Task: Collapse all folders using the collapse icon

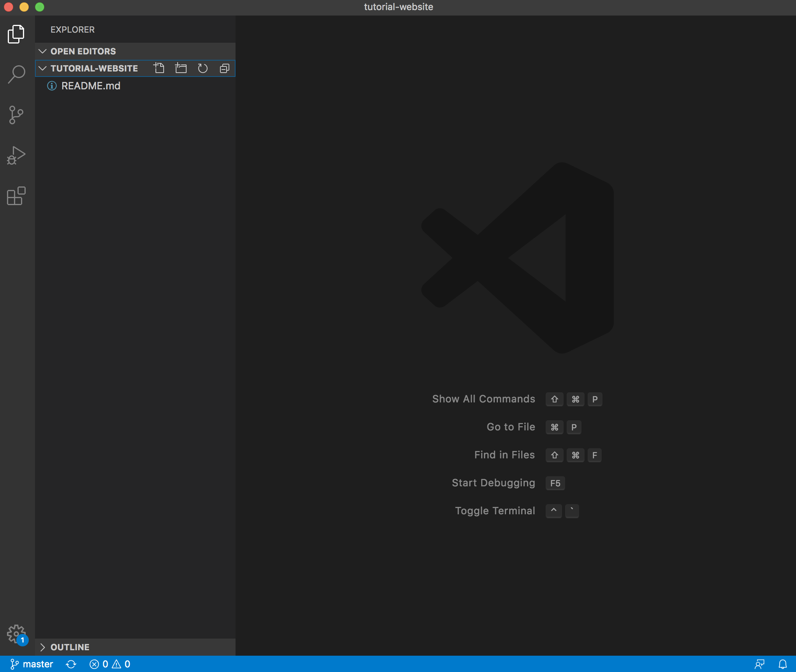Action: pyautogui.click(x=224, y=68)
